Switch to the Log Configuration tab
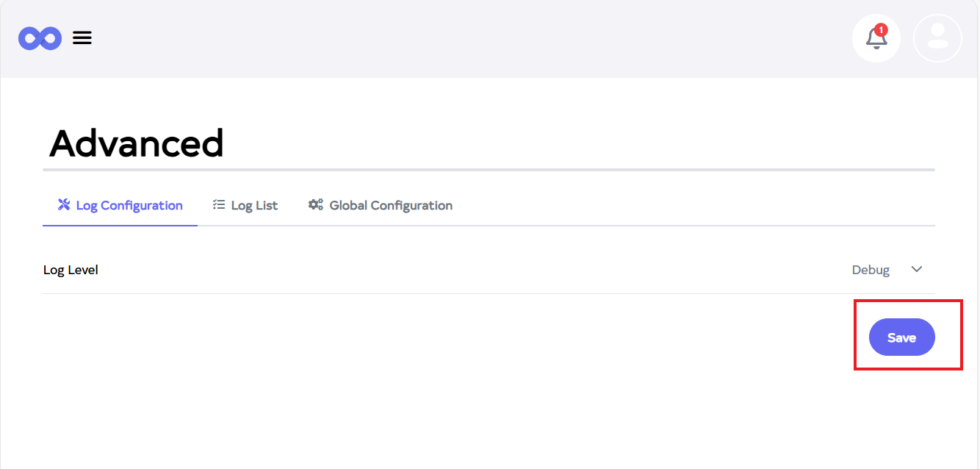980x469 pixels. (x=129, y=206)
